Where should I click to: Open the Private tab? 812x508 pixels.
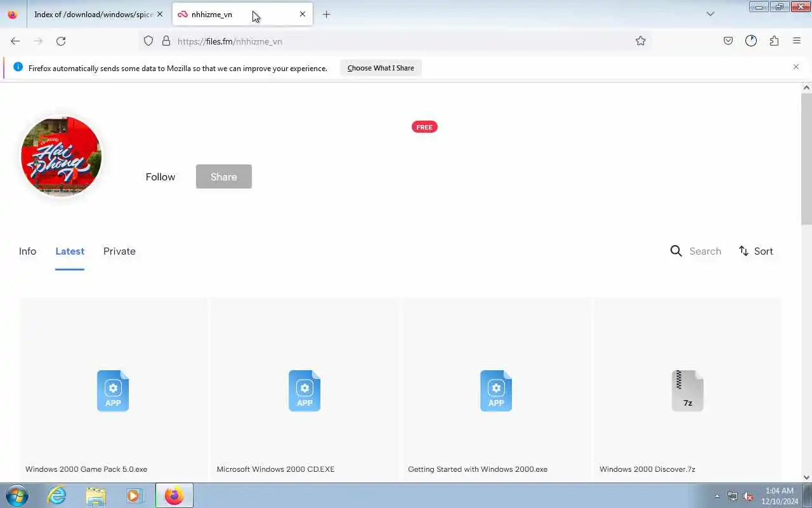click(119, 251)
